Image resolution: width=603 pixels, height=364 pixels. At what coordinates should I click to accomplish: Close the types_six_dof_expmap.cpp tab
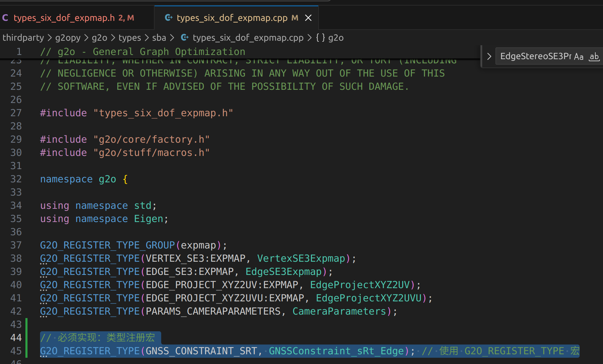(x=308, y=18)
